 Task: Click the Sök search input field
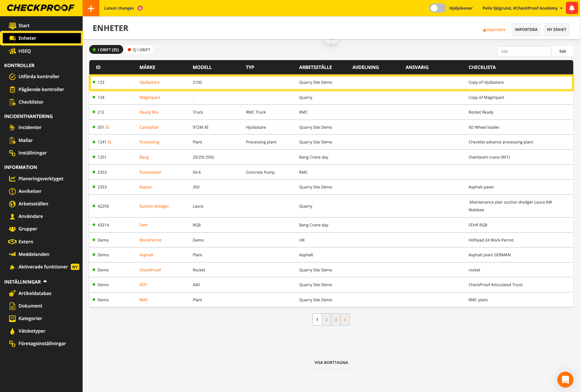point(524,51)
